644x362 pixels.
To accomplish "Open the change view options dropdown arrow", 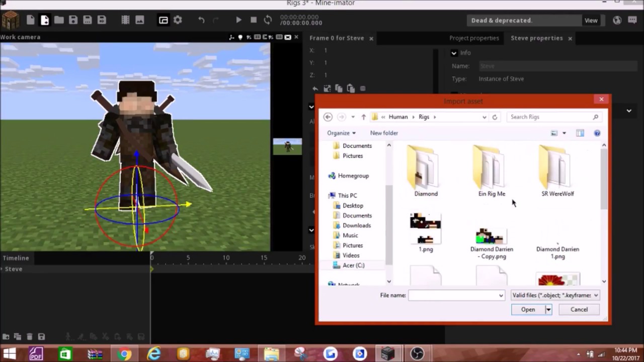I will coord(564,133).
